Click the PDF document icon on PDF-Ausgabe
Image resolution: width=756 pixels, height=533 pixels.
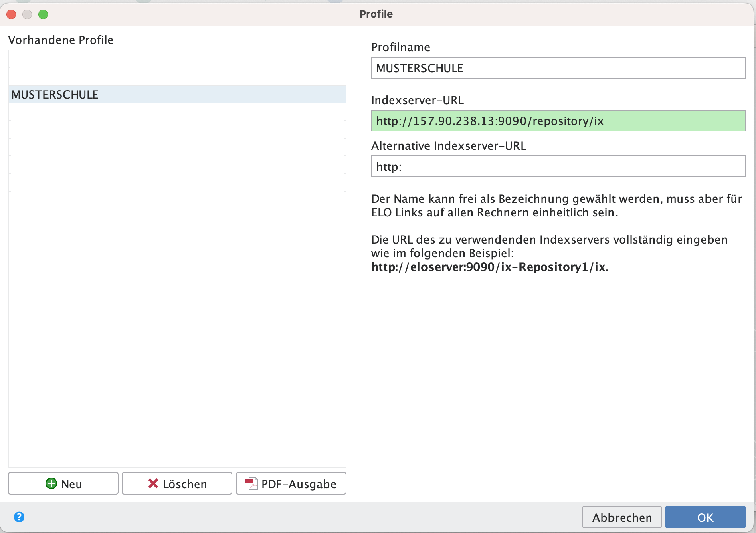pyautogui.click(x=251, y=484)
